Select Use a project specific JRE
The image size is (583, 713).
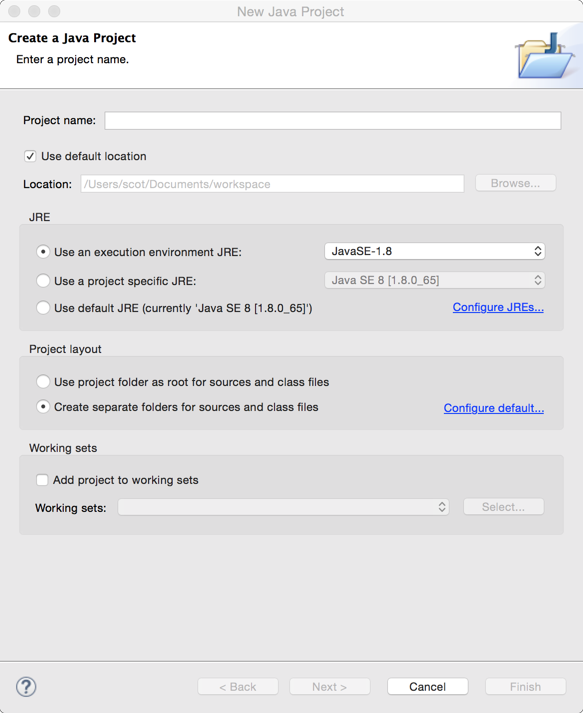pos(43,281)
